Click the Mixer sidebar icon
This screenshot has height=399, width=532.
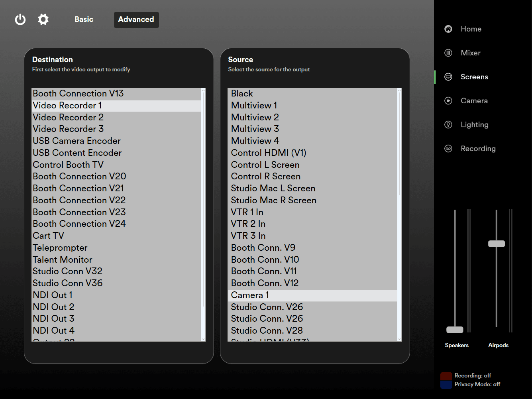448,53
